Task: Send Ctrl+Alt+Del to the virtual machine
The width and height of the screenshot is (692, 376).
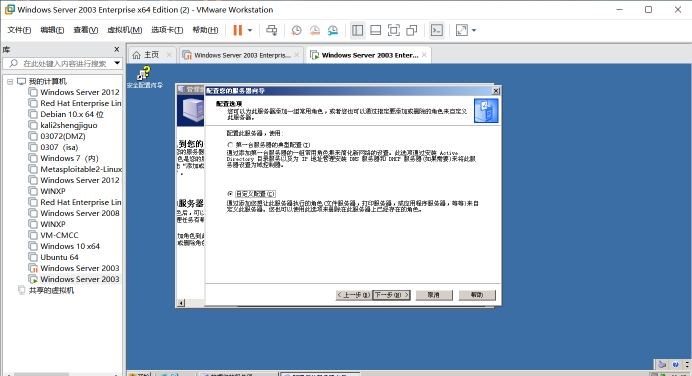Action: click(x=271, y=30)
